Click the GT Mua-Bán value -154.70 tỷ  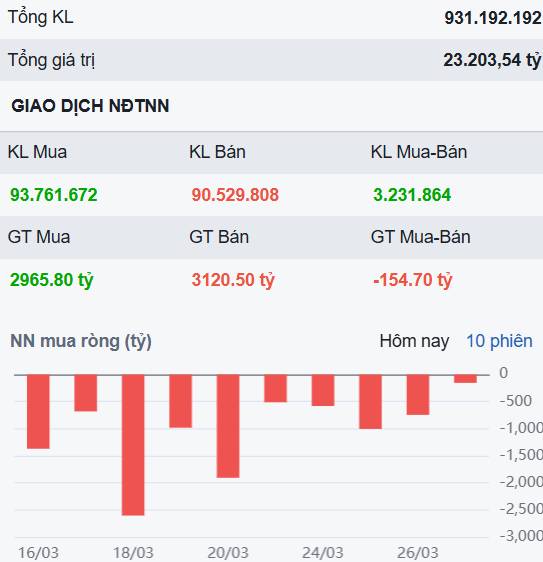[413, 280]
